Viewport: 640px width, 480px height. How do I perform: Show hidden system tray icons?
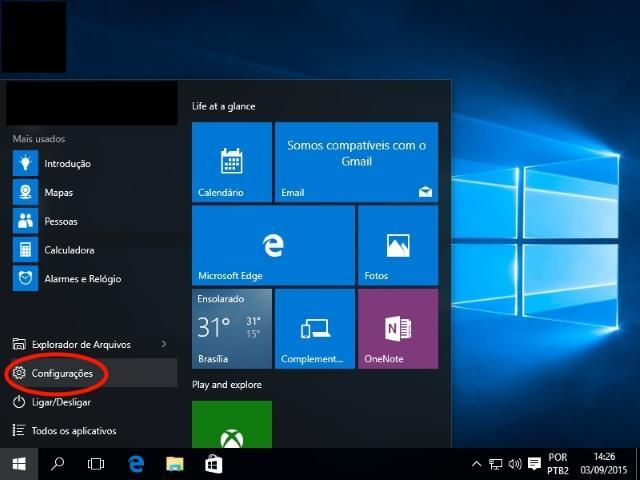tap(476, 464)
